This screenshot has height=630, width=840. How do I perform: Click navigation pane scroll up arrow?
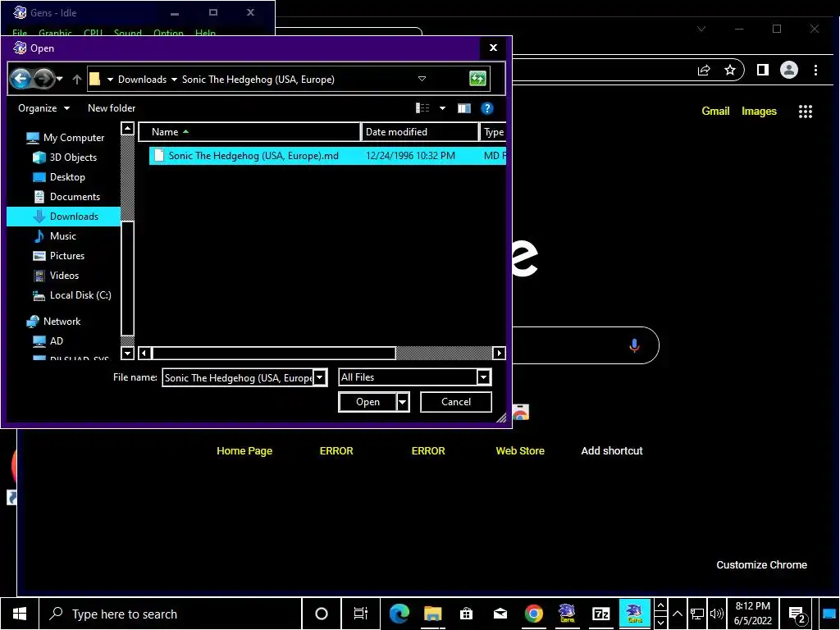[127, 129]
